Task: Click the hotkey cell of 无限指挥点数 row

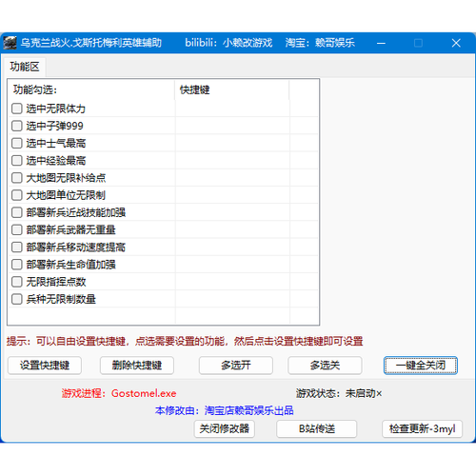Action: (232, 282)
